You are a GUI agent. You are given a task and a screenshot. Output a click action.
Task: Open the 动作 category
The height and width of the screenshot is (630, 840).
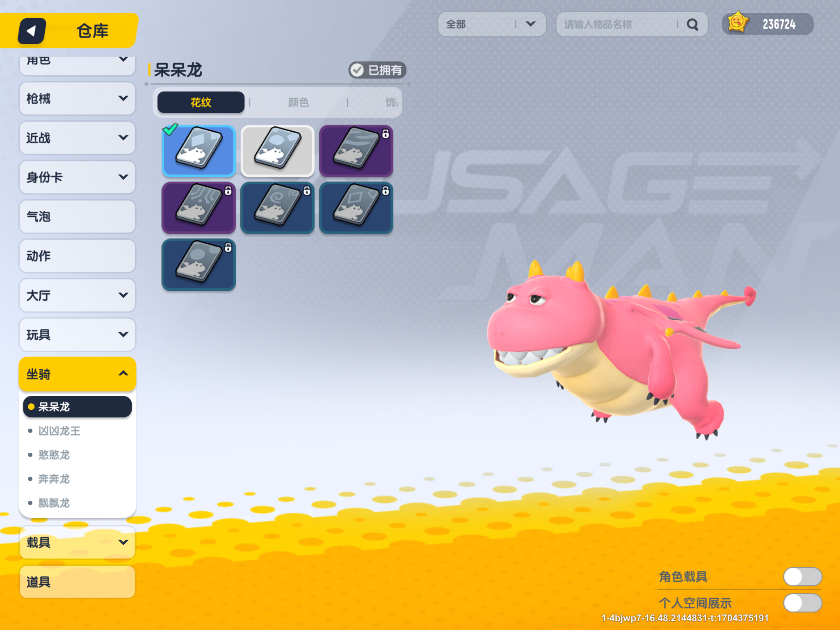pyautogui.click(x=77, y=256)
